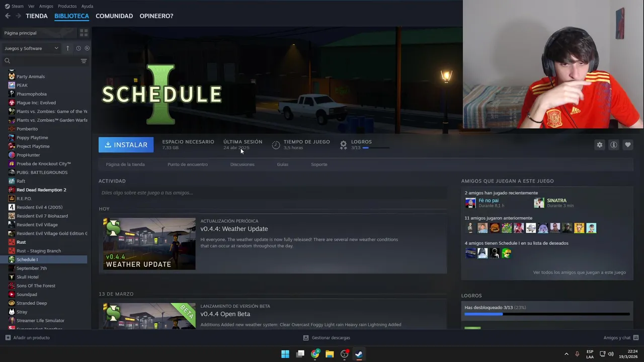Open Página de la tienda link
This screenshot has width=644, height=362.
[x=125, y=164]
